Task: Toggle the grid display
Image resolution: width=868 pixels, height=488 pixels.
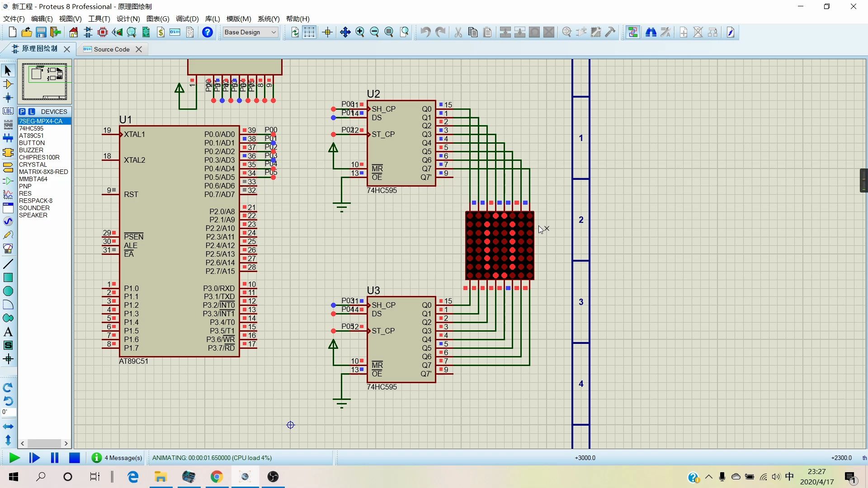Action: tap(309, 32)
